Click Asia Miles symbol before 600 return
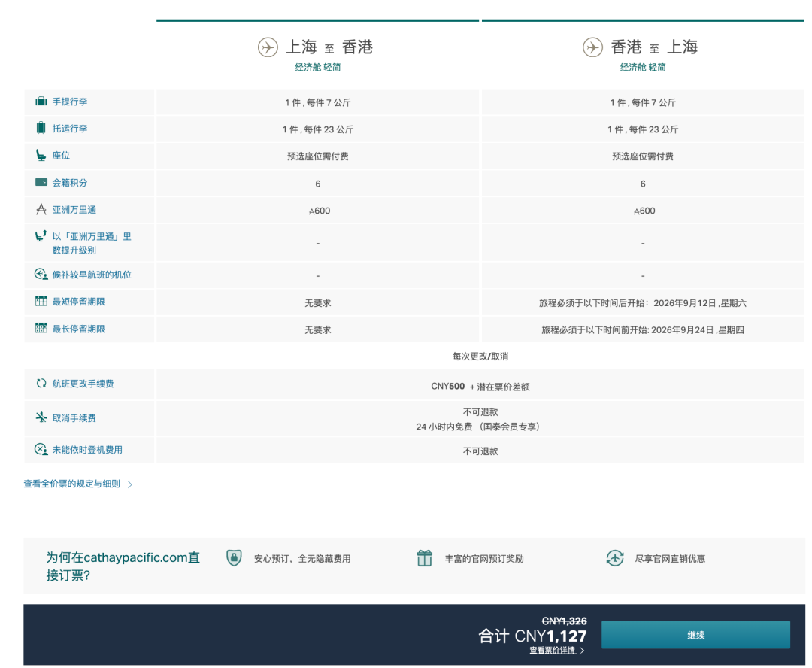This screenshot has height=668, width=812. pyautogui.click(x=637, y=211)
